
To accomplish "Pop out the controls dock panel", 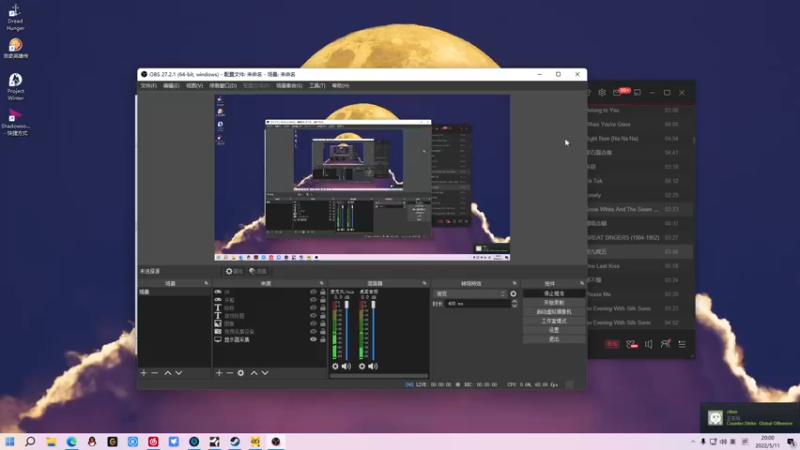I will pyautogui.click(x=582, y=283).
